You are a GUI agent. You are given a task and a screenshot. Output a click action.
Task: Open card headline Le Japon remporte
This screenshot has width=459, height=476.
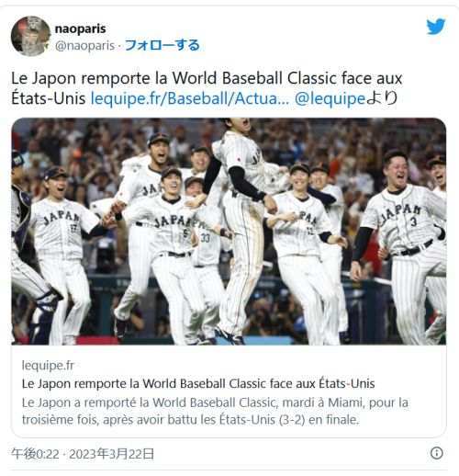tap(198, 383)
